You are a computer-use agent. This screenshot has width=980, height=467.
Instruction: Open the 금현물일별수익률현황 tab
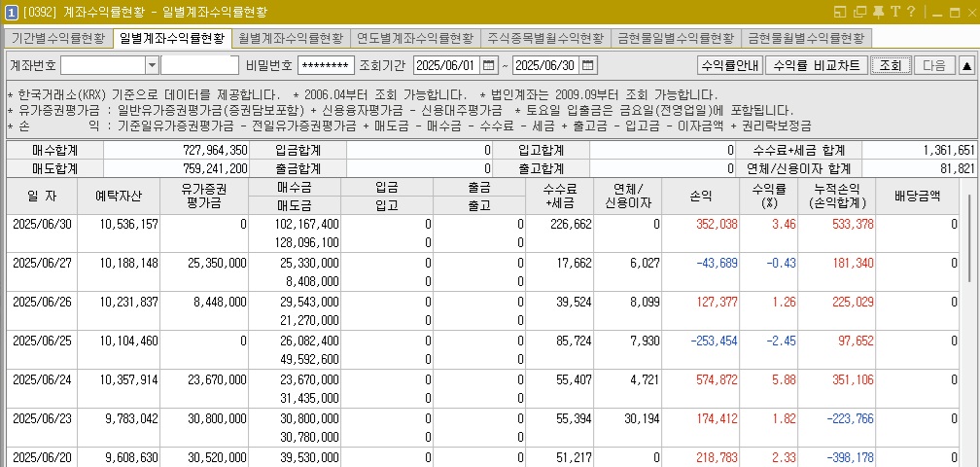677,38
